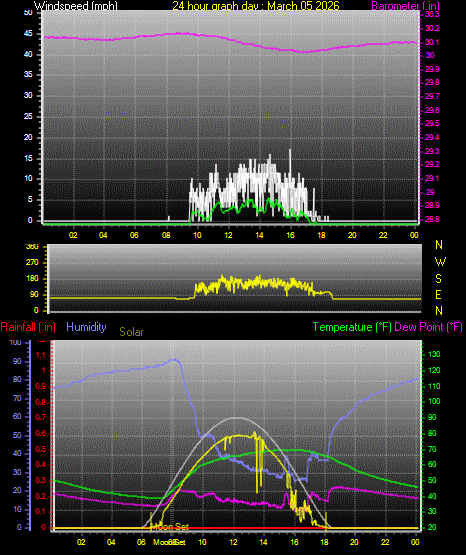
Task: Click the 180 degree wind direction axis value
Action: click(x=33, y=279)
